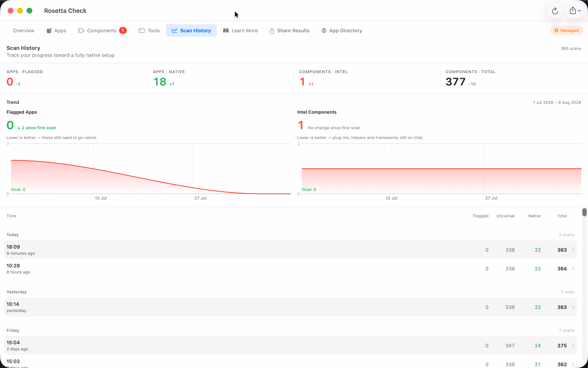588x368 pixels.
Task: Click the Friday group header
Action: tap(13, 330)
